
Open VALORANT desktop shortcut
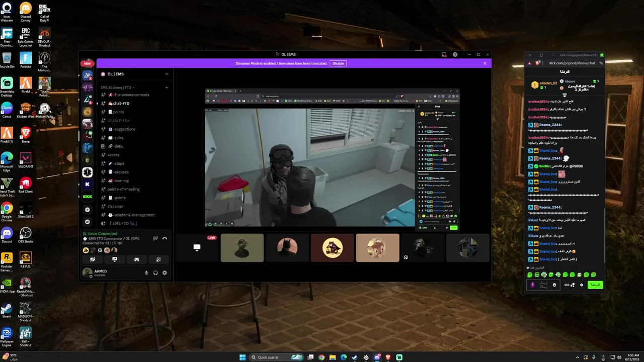[x=26, y=160]
